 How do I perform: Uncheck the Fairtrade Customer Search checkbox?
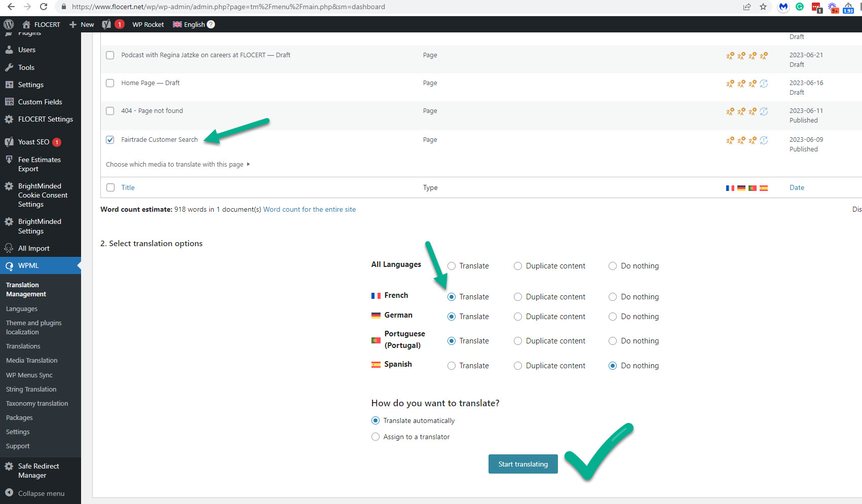[110, 140]
